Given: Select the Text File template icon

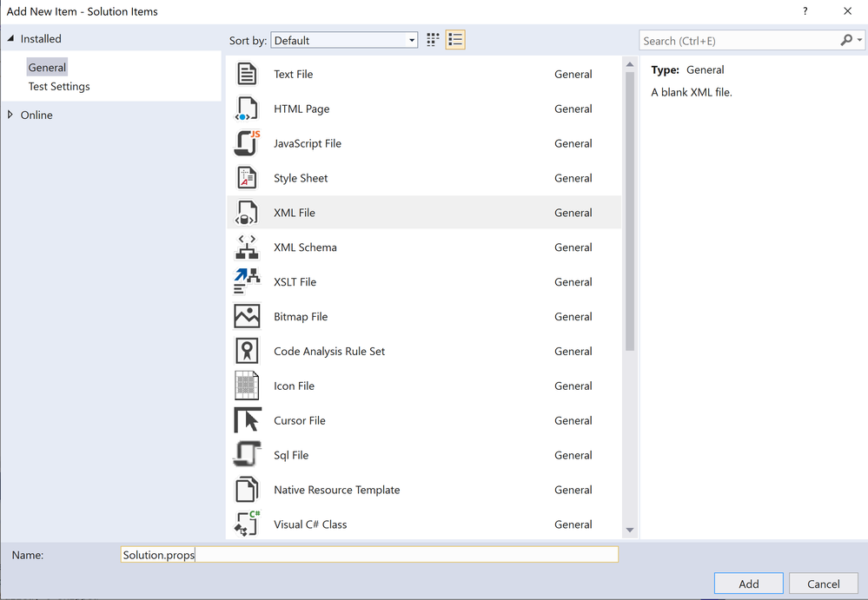Looking at the screenshot, I should click(x=247, y=74).
